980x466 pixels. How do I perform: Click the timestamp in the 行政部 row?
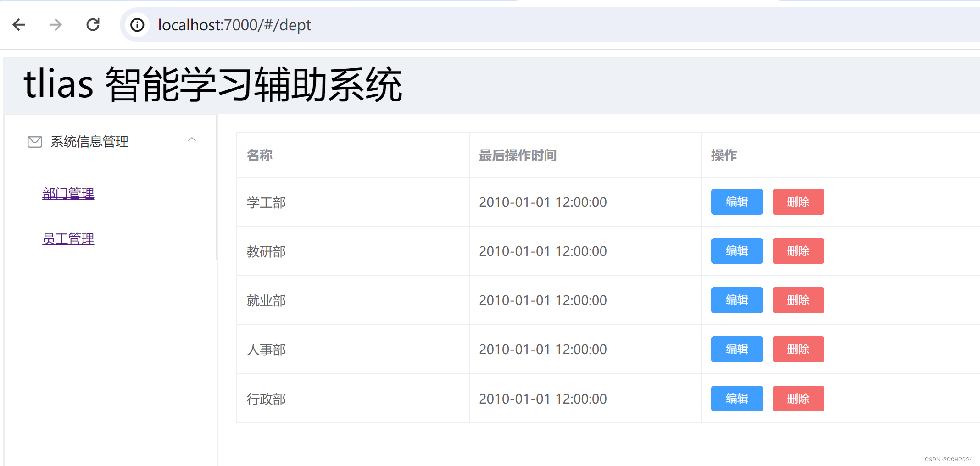coord(543,399)
